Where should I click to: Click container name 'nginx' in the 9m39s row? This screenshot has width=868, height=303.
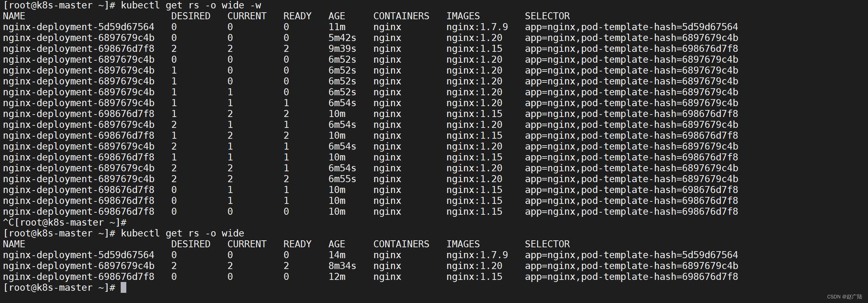click(387, 49)
